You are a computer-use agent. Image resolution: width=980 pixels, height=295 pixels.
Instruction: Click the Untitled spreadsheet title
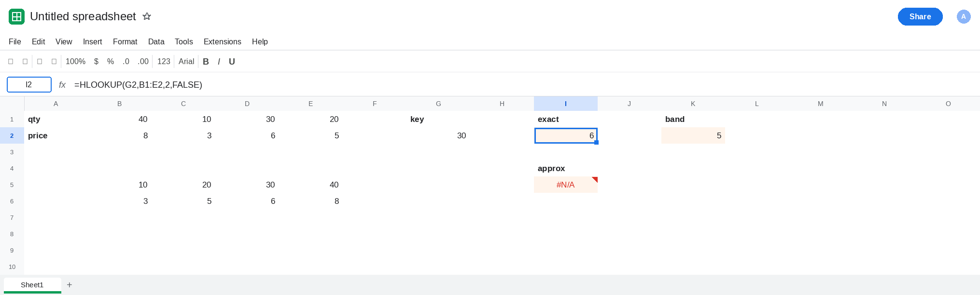[83, 16]
